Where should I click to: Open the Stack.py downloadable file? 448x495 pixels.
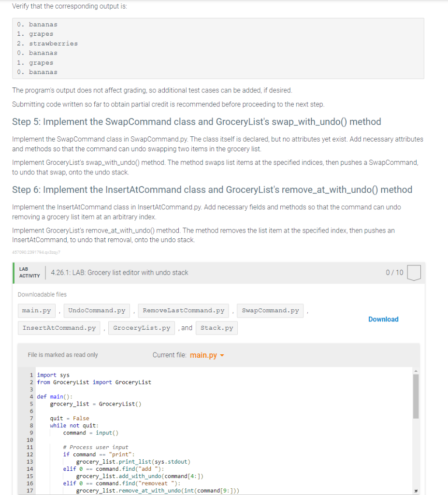(217, 328)
